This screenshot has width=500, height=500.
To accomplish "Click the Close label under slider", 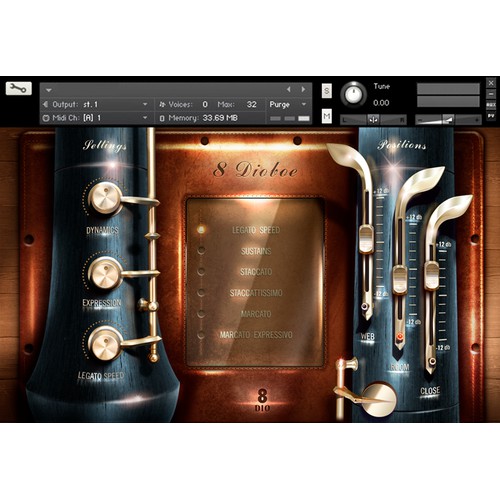I will (430, 390).
